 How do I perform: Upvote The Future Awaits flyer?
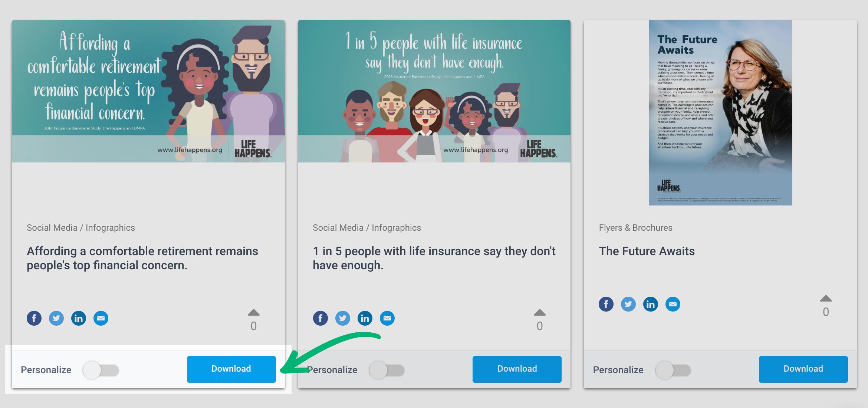click(826, 299)
